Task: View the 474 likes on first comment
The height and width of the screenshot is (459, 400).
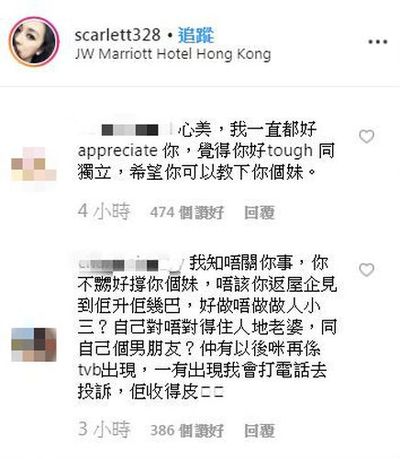Action: (187, 212)
